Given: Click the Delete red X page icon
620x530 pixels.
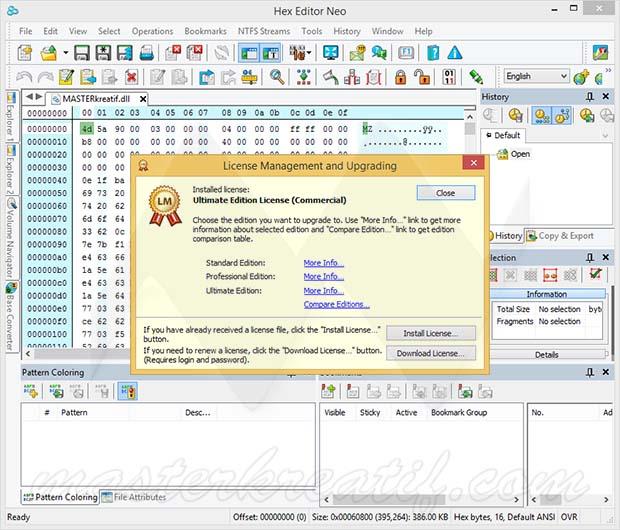Looking at the screenshot, I should (x=131, y=77).
